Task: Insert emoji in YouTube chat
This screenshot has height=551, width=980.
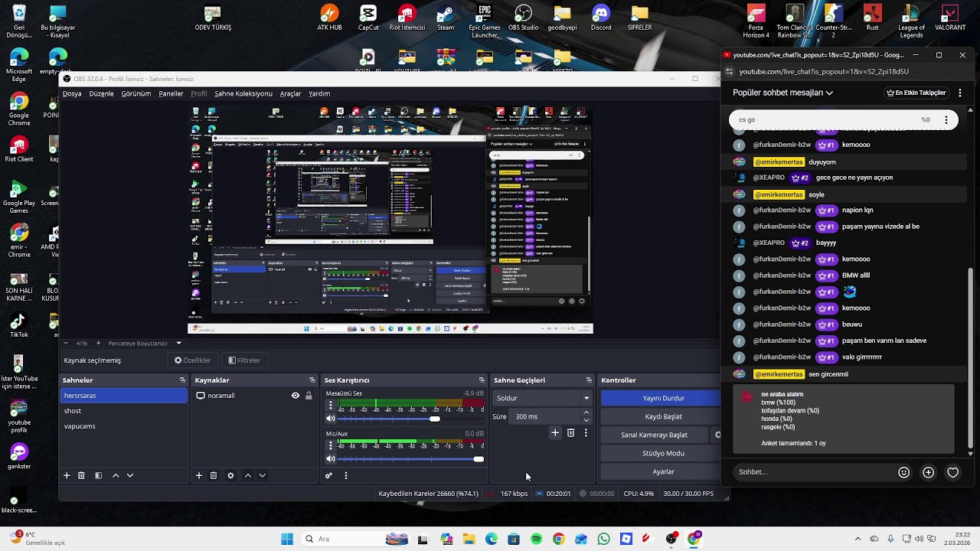Action: 903,472
